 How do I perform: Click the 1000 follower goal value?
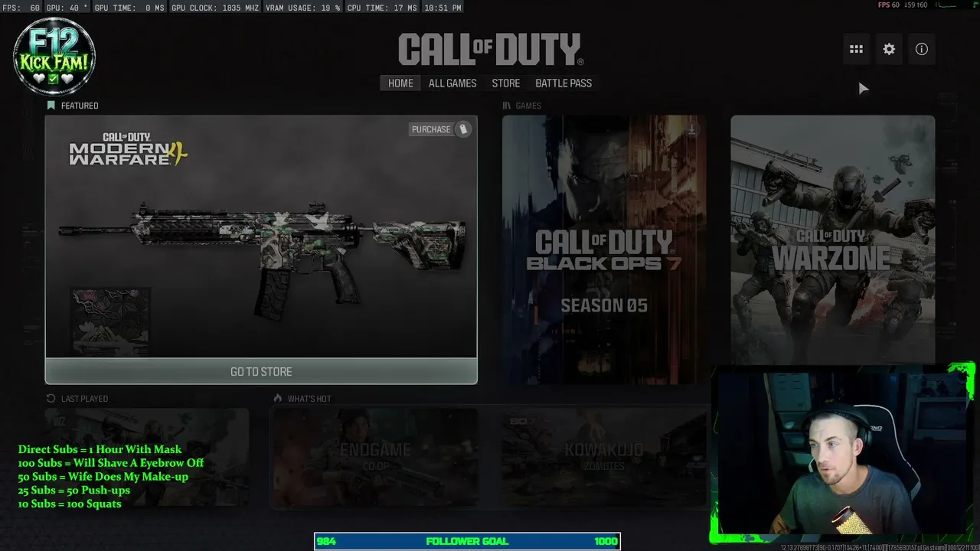click(x=606, y=541)
